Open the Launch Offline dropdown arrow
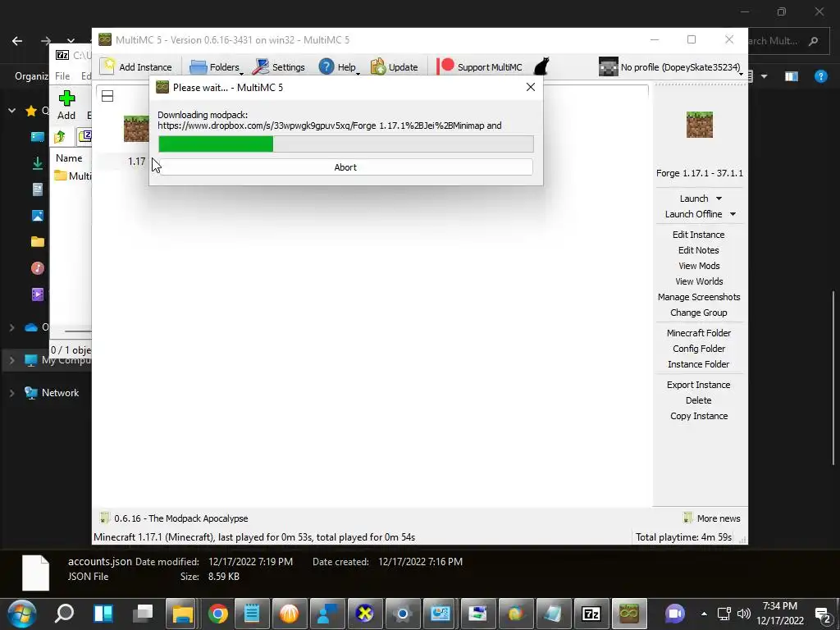The image size is (840, 630). [733, 214]
